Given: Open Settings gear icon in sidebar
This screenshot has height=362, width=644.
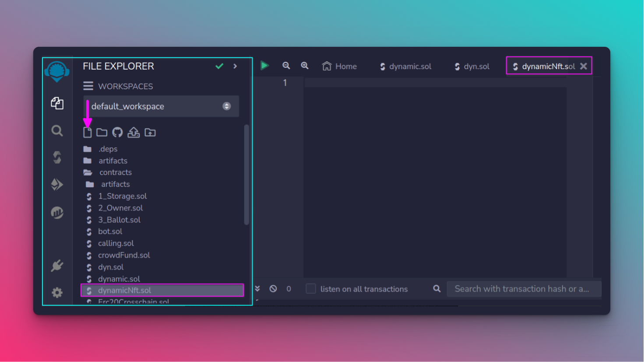Looking at the screenshot, I should [57, 292].
